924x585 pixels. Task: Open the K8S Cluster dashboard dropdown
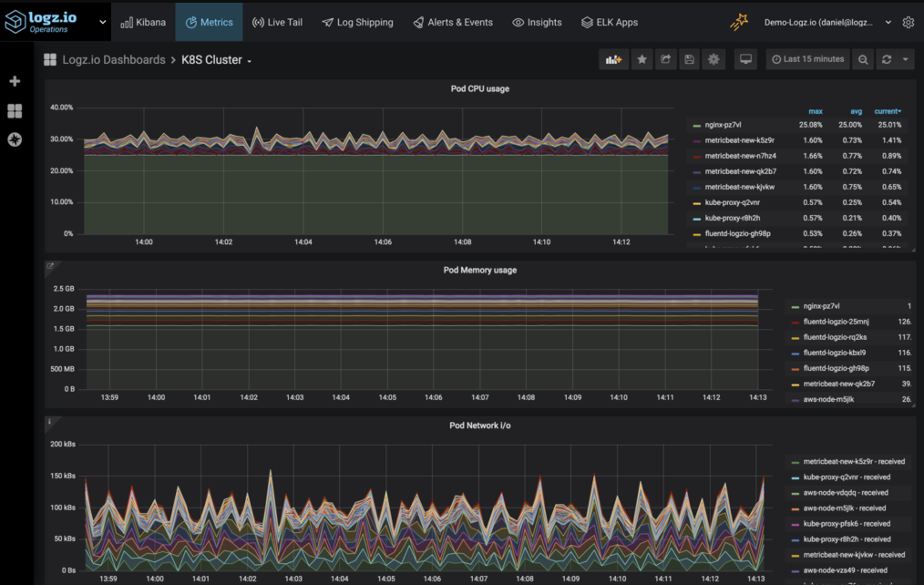[x=216, y=59]
